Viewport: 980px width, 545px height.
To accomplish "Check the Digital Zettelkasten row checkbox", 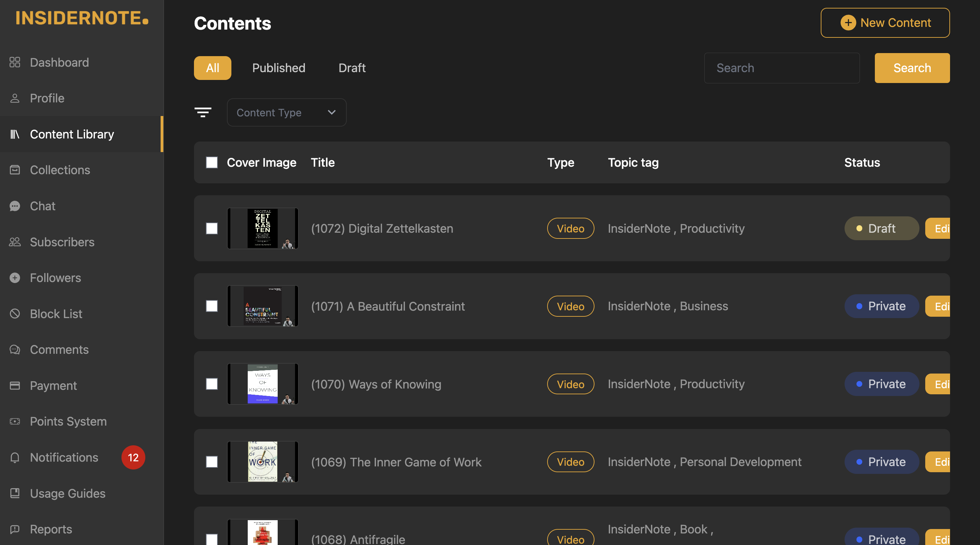I will (x=212, y=229).
